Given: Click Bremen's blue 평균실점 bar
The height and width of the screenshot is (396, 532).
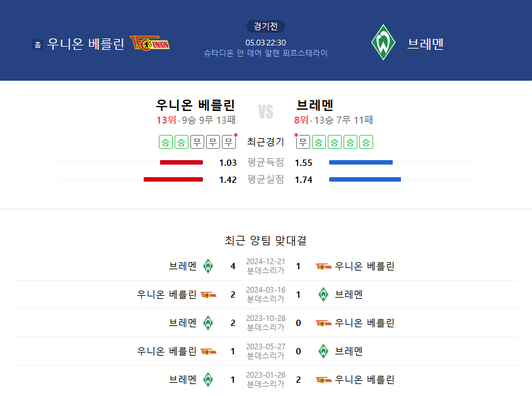Looking at the screenshot, I should [365, 180].
